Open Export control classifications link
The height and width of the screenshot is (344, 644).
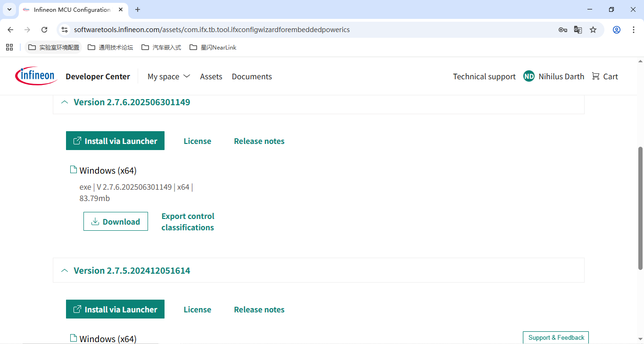tap(188, 222)
